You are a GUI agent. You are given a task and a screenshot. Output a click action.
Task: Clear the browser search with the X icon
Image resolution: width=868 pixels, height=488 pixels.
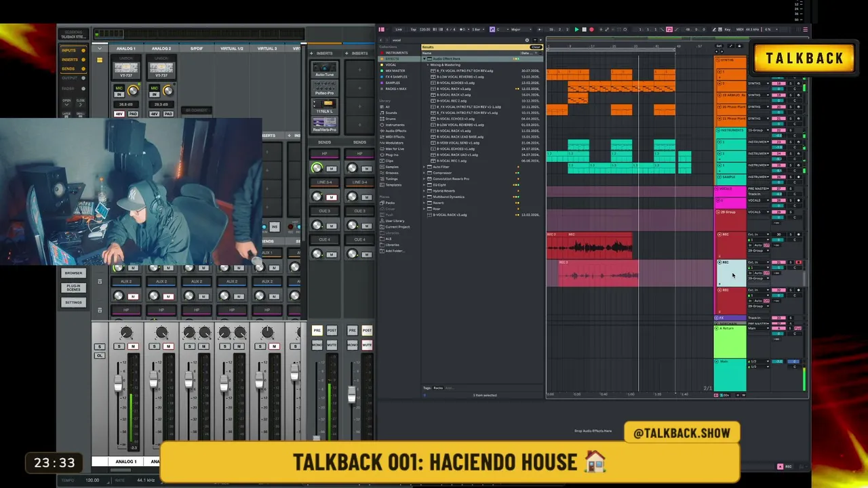527,40
